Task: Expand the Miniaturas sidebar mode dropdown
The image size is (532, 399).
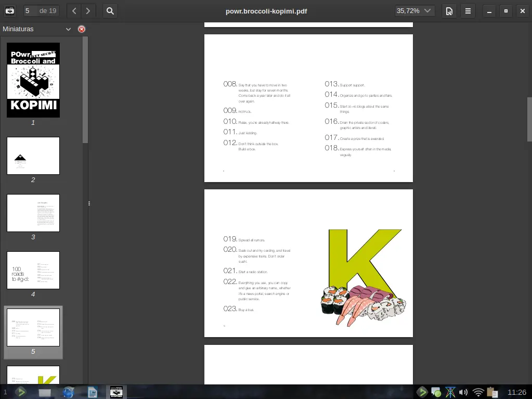Action: click(68, 29)
